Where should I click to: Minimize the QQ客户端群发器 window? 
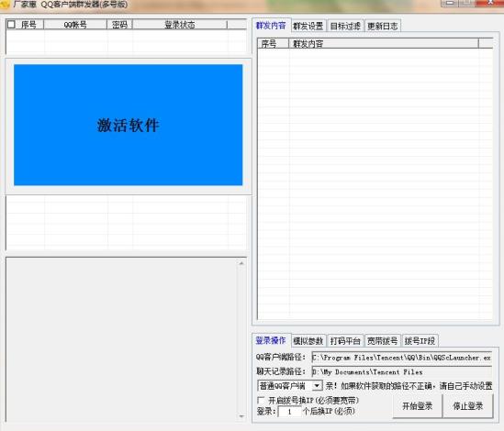point(450,4)
